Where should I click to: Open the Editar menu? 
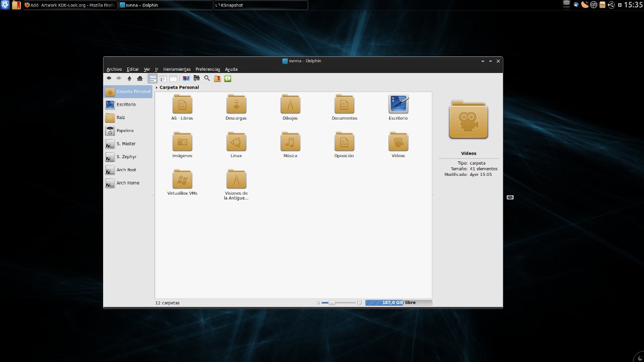[x=133, y=69]
